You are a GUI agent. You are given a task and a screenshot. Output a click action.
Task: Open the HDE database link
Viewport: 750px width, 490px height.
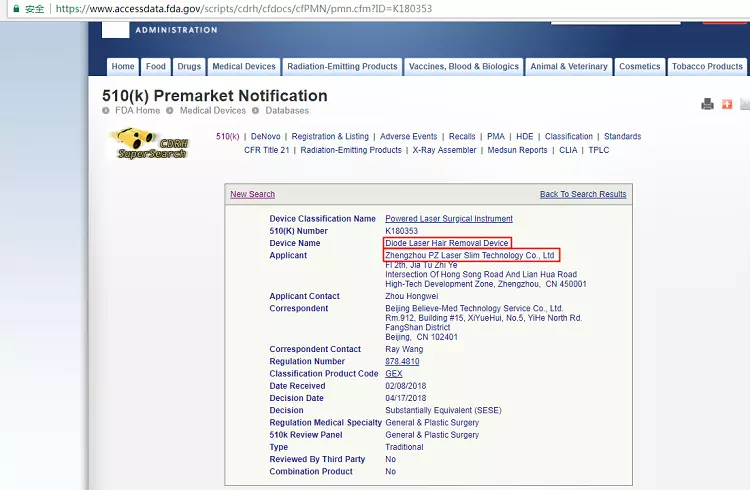[525, 136]
